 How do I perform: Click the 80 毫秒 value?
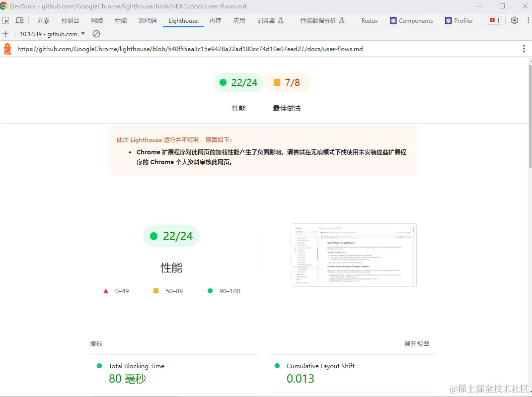127,378
